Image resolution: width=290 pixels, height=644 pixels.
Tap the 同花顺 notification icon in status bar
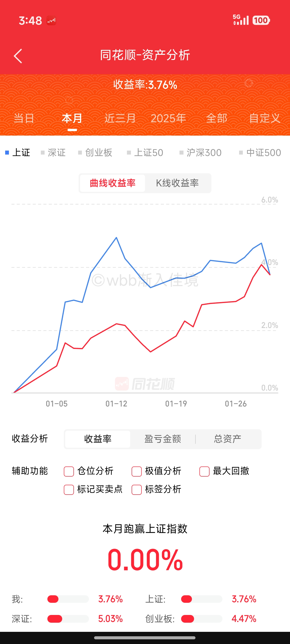coord(51,21)
